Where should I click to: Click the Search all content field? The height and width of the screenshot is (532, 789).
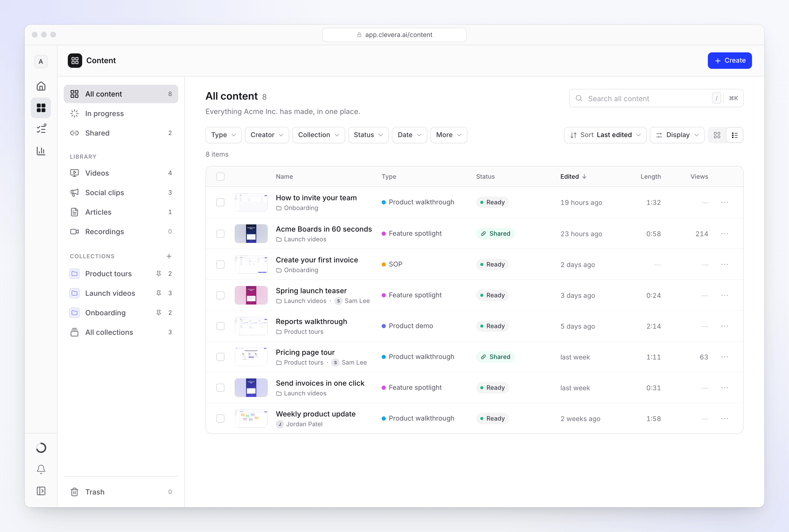coord(656,98)
